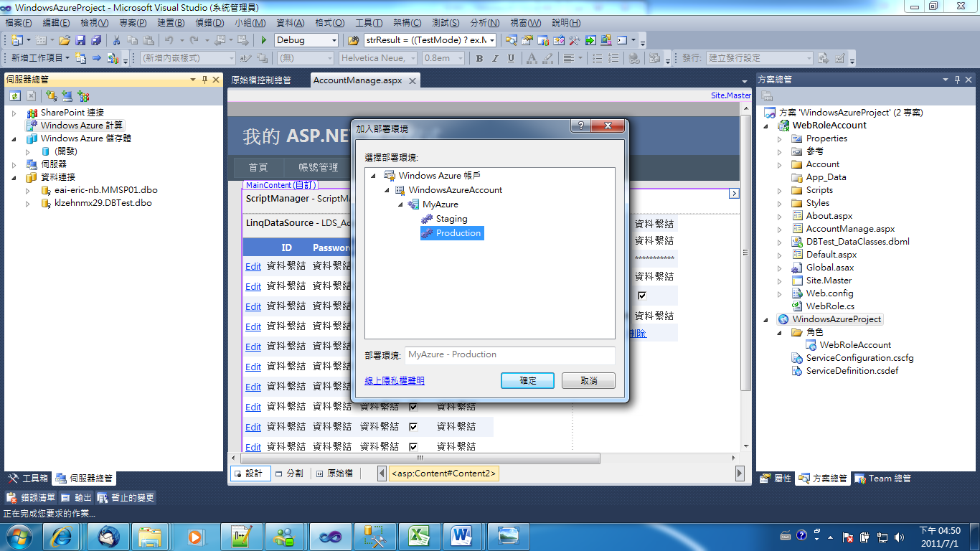This screenshot has width=980, height=551.
Task: Click the Copy icon in the toolbar
Action: (132, 40)
